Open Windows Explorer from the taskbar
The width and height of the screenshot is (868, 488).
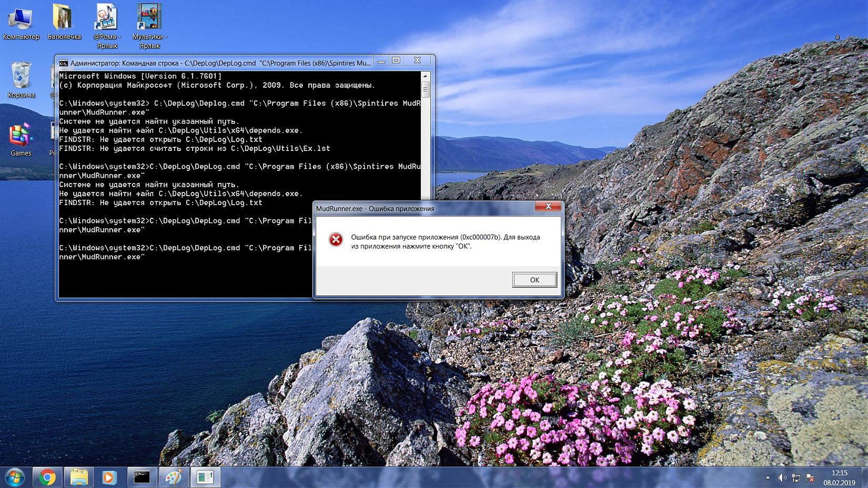(x=79, y=477)
